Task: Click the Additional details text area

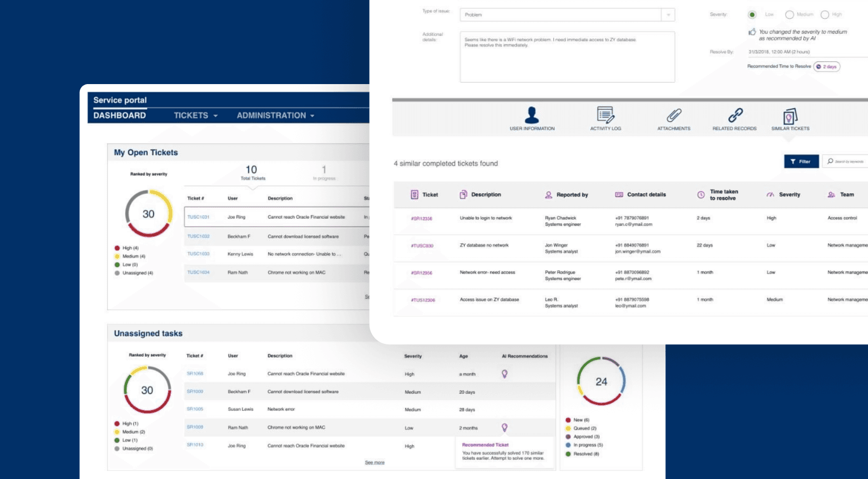Action: point(567,57)
